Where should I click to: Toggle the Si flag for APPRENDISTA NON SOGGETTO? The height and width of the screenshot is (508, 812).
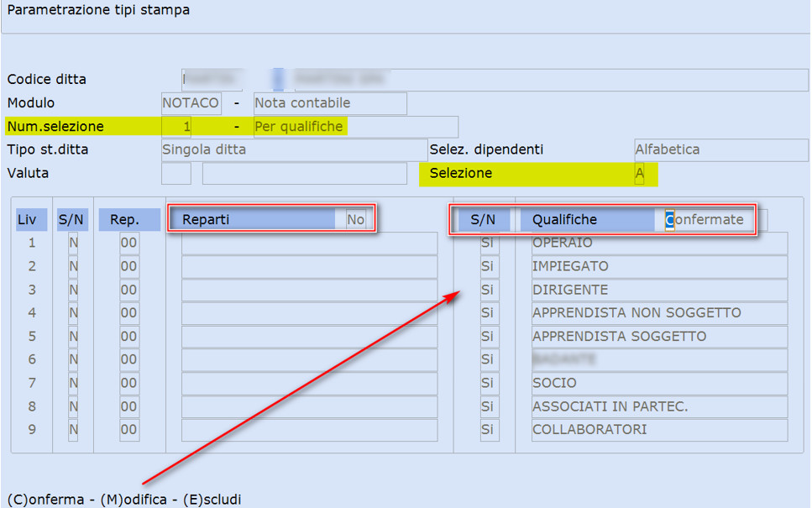tap(490, 313)
